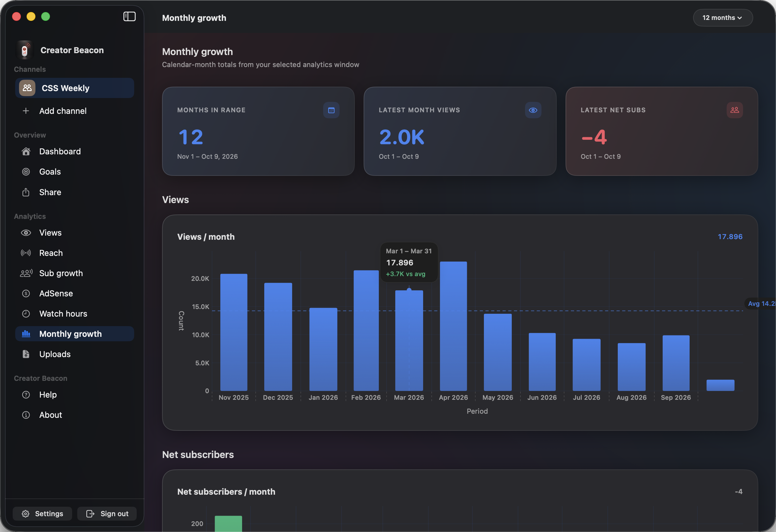Click the Views eye icon in sidebar

click(x=26, y=232)
